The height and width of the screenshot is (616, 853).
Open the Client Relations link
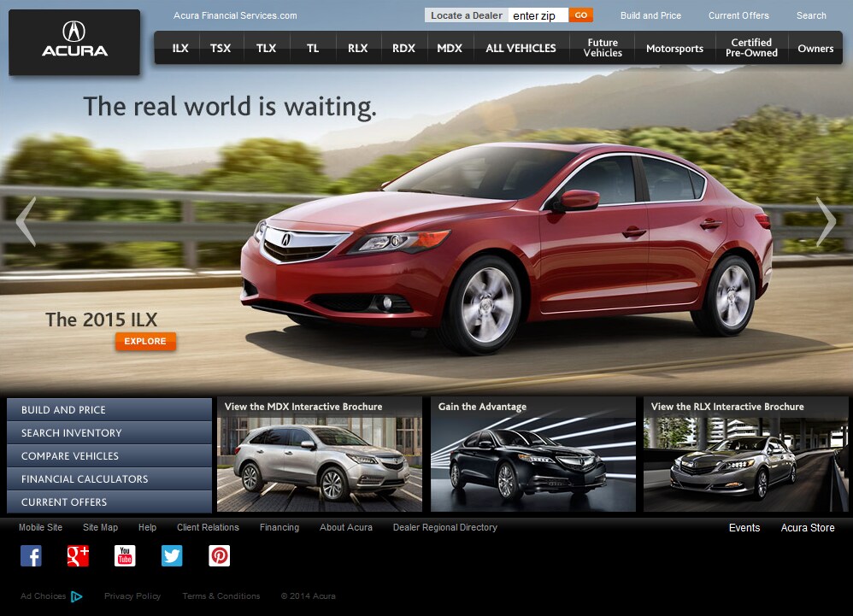tap(208, 527)
